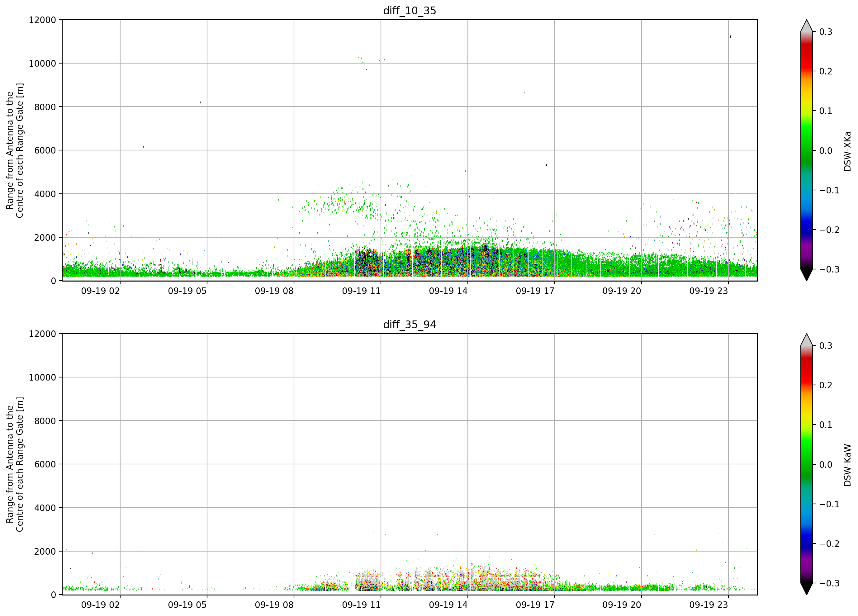This screenshot has width=858, height=616.
Task: Click the diff_35_94 plot title
Action: click(x=409, y=325)
